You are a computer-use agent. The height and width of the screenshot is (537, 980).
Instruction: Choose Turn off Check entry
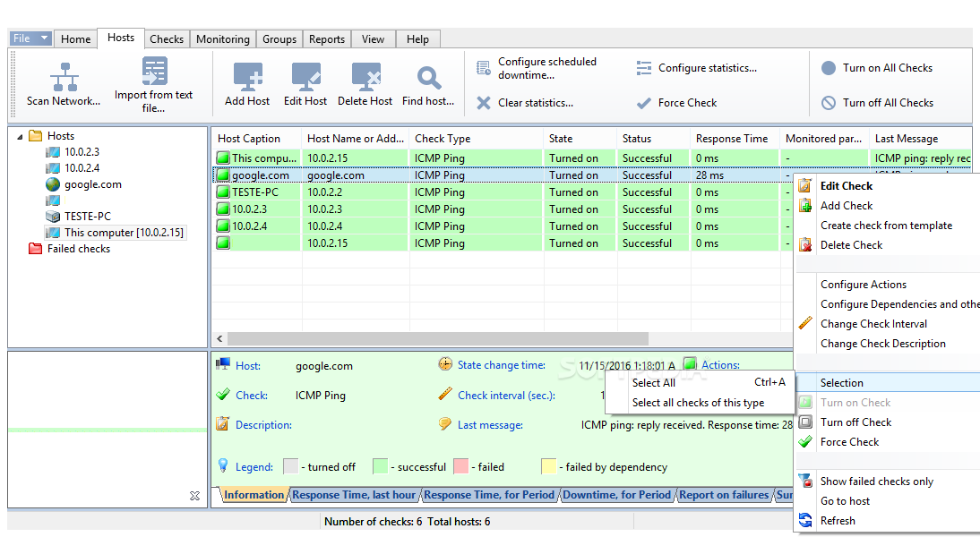click(x=855, y=422)
